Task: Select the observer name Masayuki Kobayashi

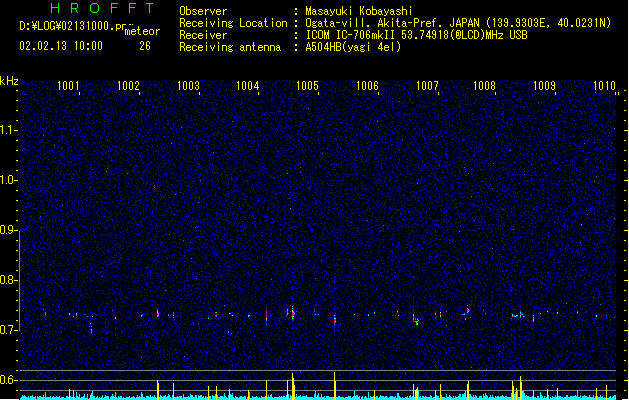Action: 359,11
